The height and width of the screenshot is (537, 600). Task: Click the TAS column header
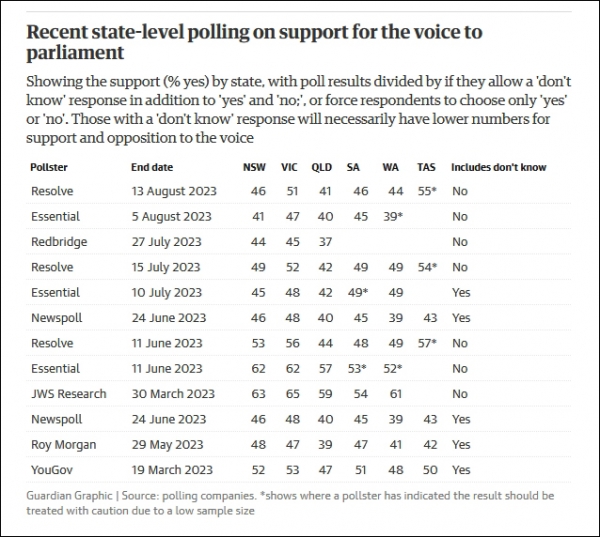point(427,168)
